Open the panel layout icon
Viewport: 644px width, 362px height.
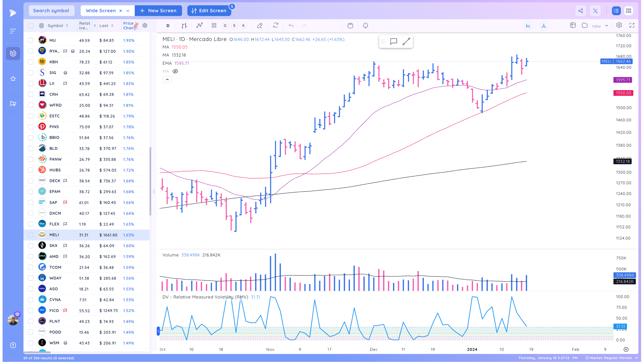click(x=573, y=25)
